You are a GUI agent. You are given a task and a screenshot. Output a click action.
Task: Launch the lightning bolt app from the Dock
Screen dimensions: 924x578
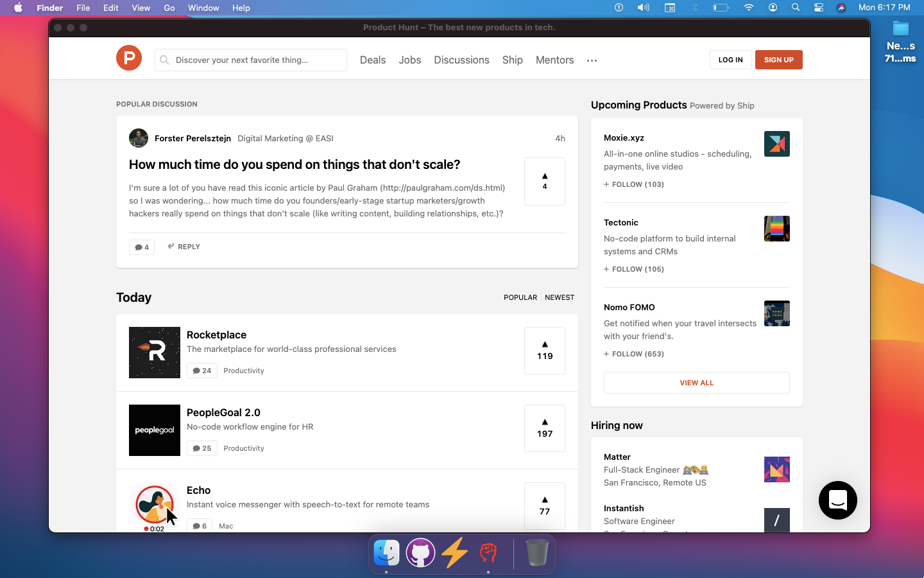pyautogui.click(x=454, y=553)
